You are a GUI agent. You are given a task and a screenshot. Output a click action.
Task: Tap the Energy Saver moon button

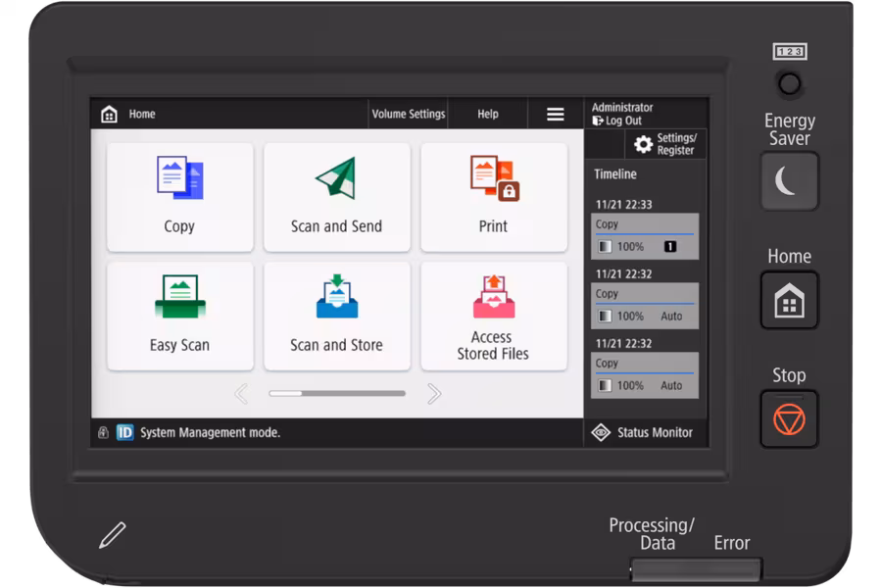[789, 181]
